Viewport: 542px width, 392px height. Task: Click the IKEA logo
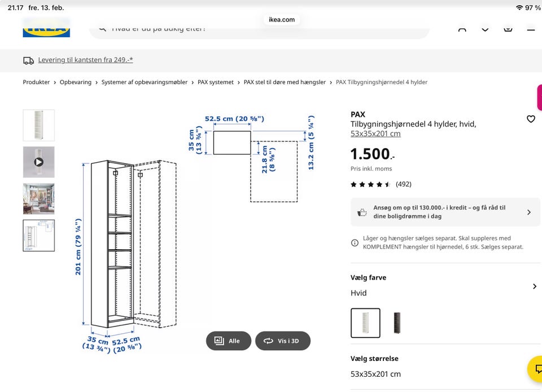tap(46, 28)
